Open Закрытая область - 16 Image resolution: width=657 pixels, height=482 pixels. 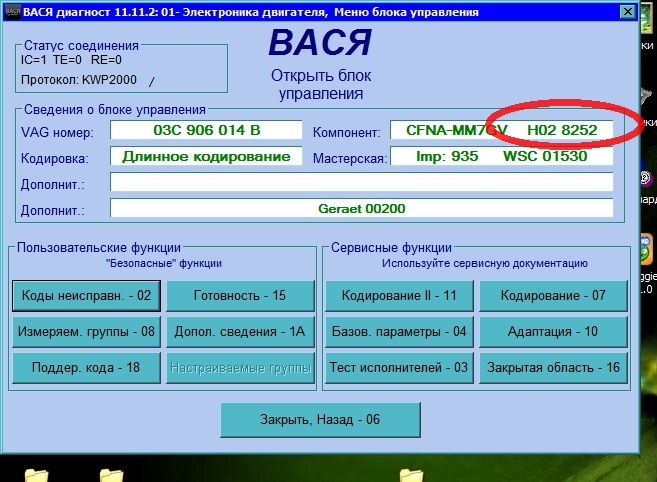point(553,368)
